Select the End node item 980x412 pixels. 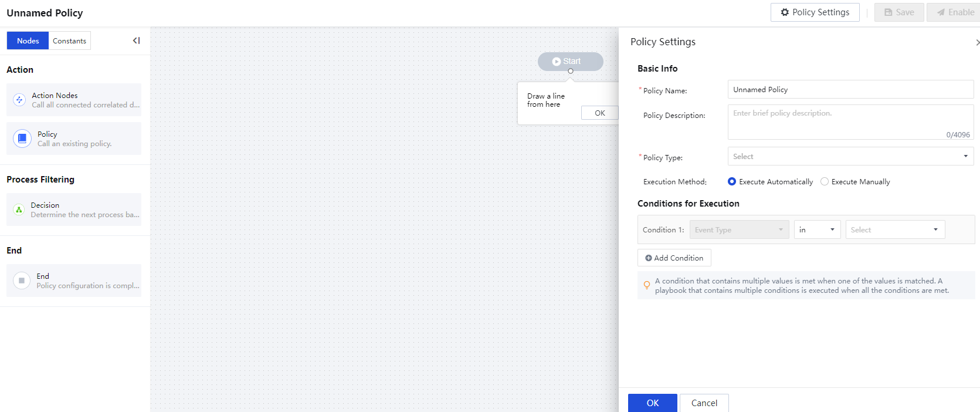tap(74, 281)
